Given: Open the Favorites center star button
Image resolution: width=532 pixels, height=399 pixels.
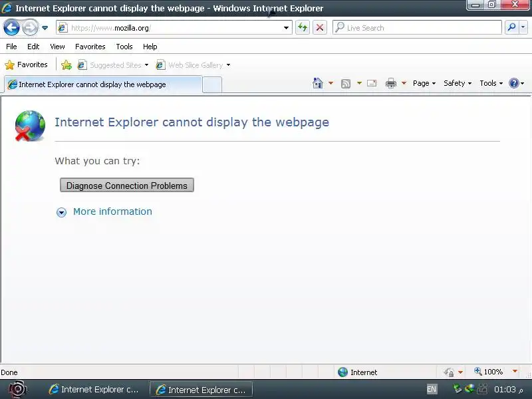Looking at the screenshot, I should [26, 65].
